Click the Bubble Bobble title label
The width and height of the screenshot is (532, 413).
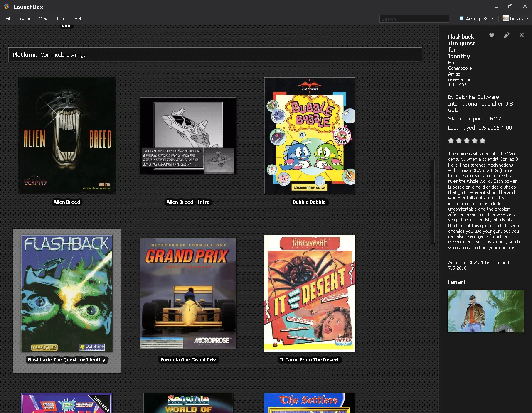(309, 202)
